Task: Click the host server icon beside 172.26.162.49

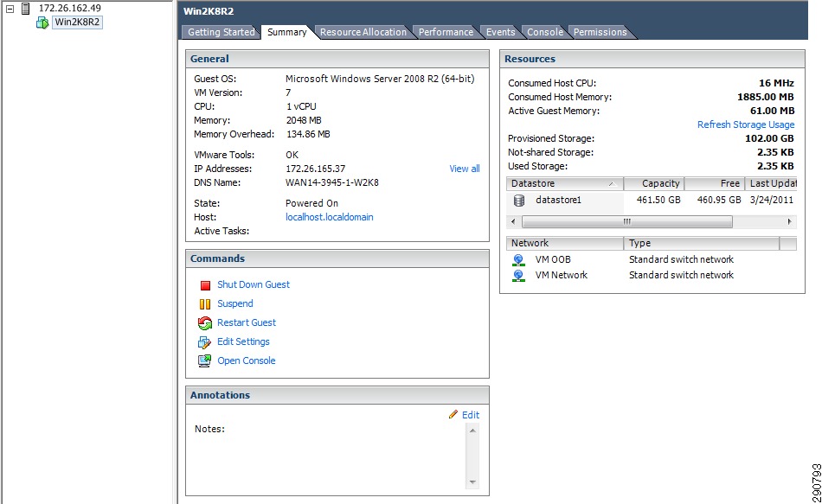Action: pos(26,9)
